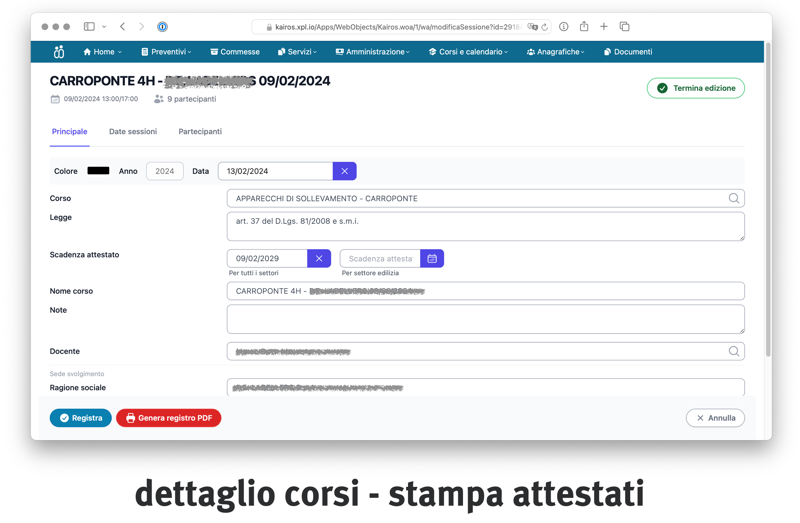Image resolution: width=800 pixels, height=523 pixels.
Task: Clear the Data field with X button
Action: point(344,172)
